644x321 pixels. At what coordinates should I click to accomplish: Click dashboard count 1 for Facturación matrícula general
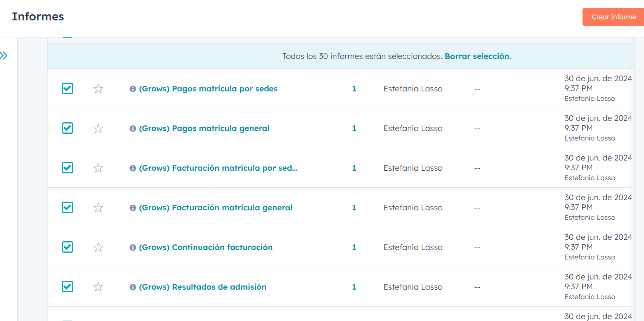[354, 208]
